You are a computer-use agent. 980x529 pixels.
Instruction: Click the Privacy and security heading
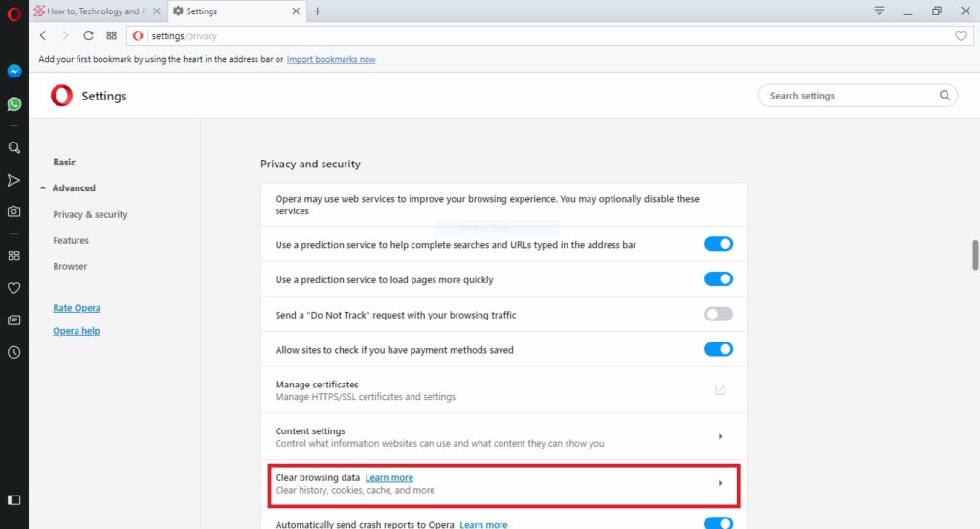[x=310, y=164]
